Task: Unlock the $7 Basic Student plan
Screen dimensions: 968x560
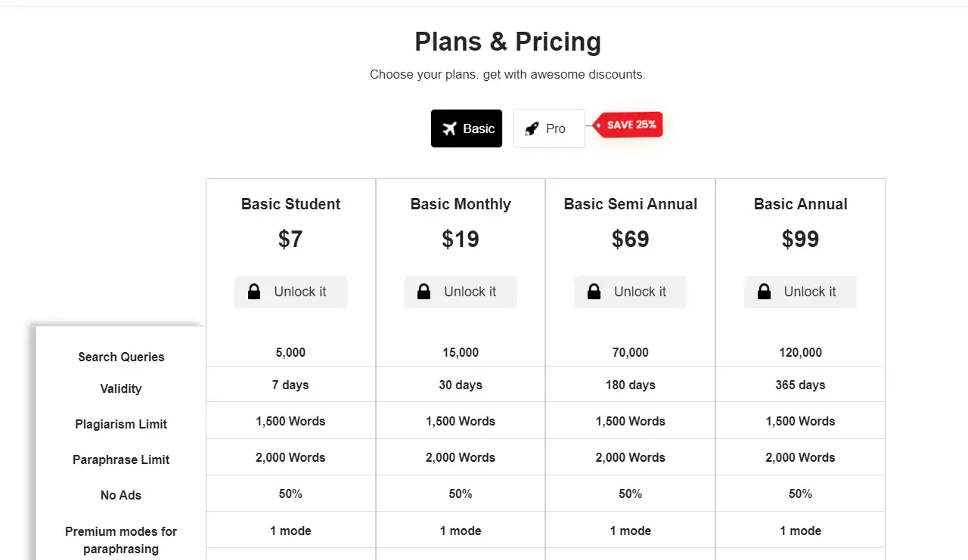Action: click(291, 292)
